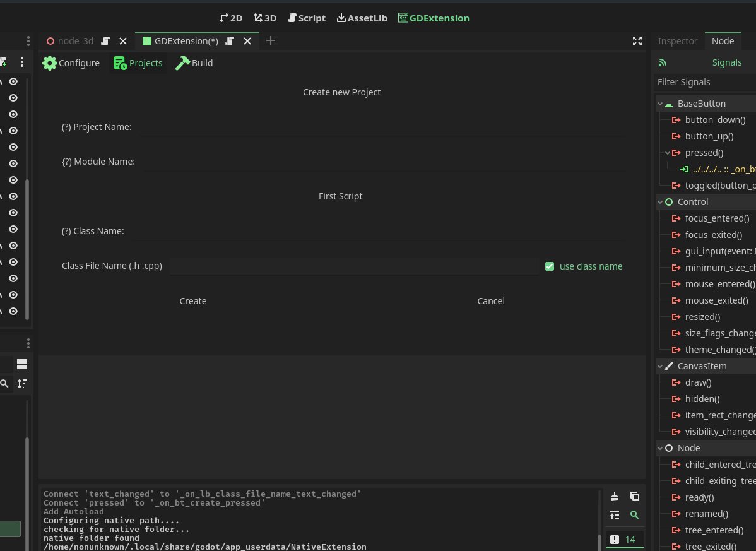Select the draw() signal

click(x=698, y=382)
